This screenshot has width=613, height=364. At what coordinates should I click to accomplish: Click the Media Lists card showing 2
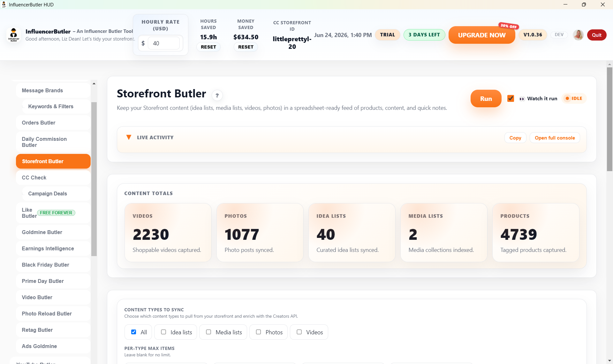click(444, 232)
